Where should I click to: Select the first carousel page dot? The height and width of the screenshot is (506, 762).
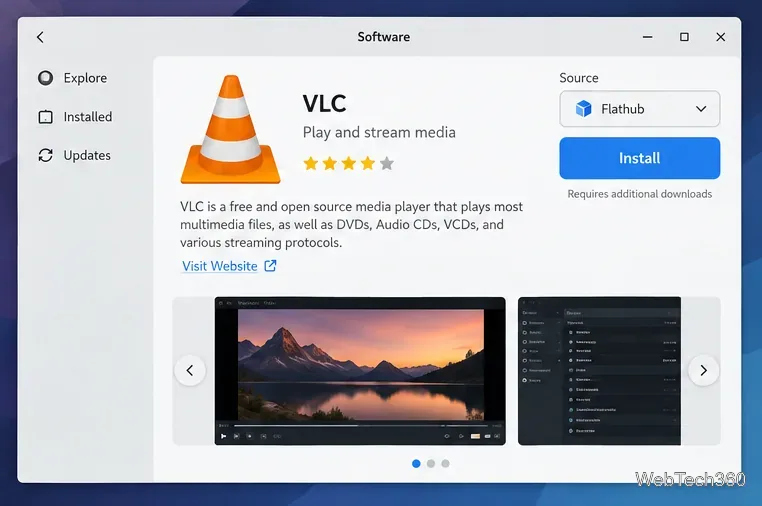coord(416,464)
